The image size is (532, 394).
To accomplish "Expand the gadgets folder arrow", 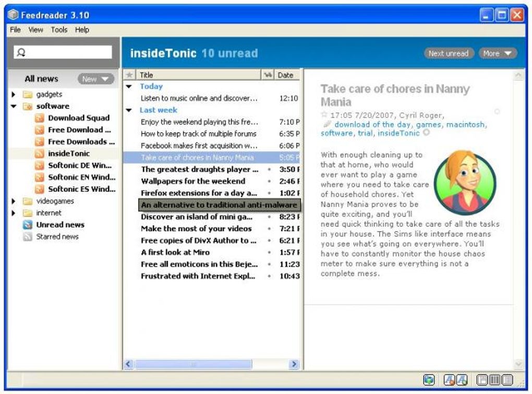I will [13, 94].
